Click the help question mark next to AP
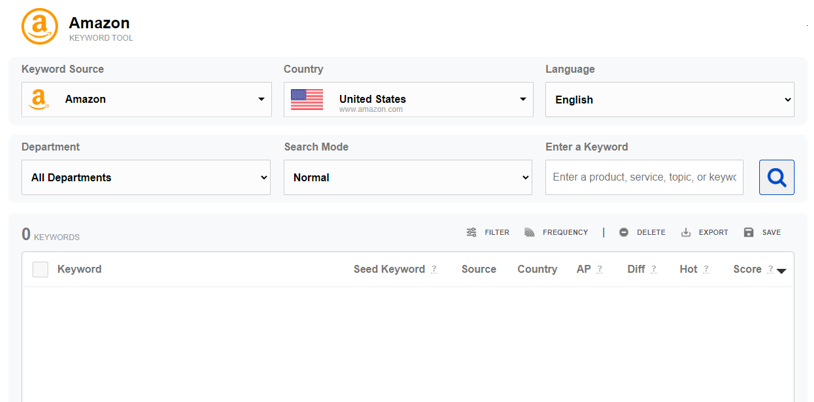This screenshot has height=402, width=814. click(600, 269)
